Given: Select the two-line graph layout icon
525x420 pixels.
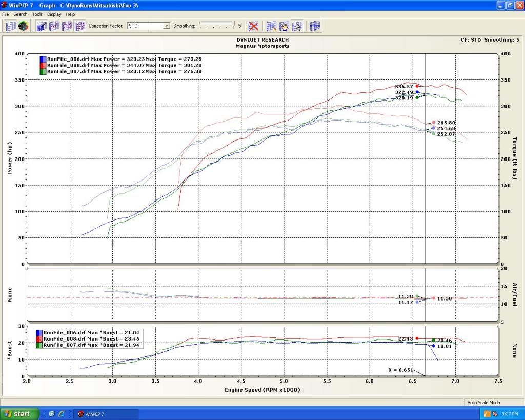Looking at the screenshot, I should 67,26.
